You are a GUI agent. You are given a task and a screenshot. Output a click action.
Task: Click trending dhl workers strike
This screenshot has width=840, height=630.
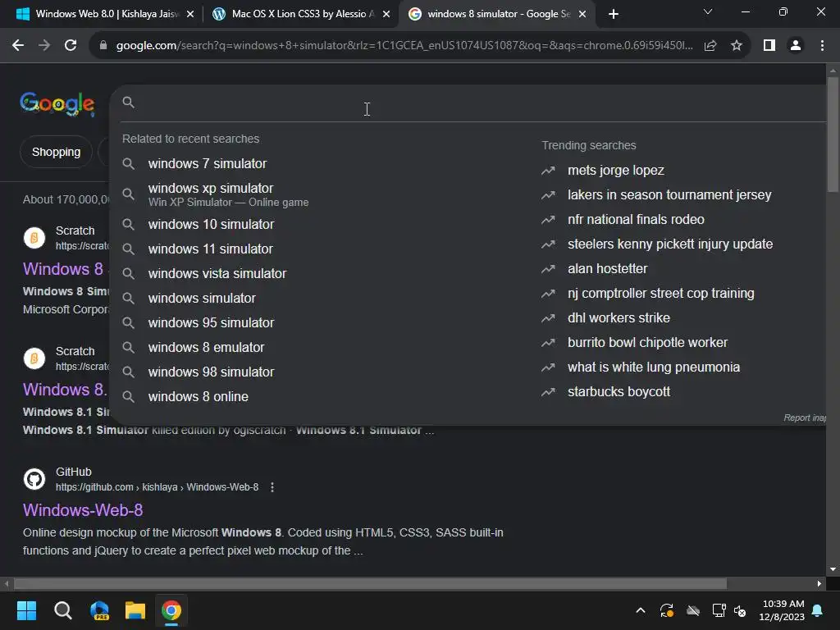click(x=619, y=318)
